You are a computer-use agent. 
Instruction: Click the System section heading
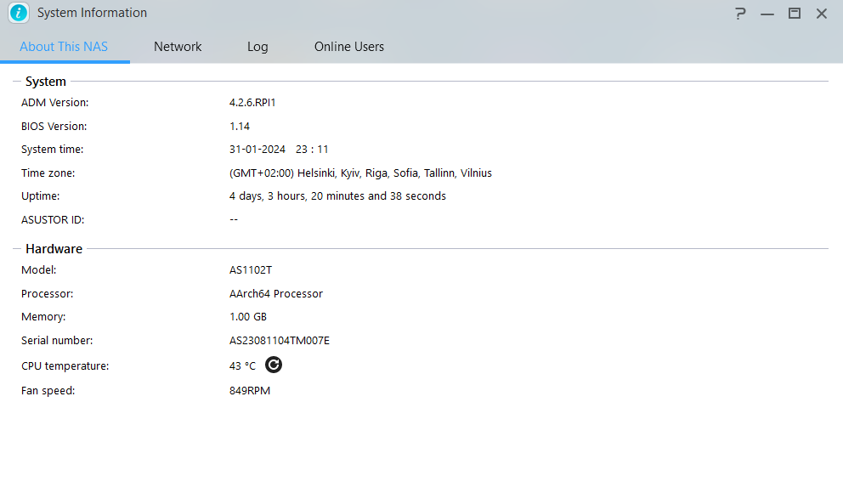click(46, 82)
